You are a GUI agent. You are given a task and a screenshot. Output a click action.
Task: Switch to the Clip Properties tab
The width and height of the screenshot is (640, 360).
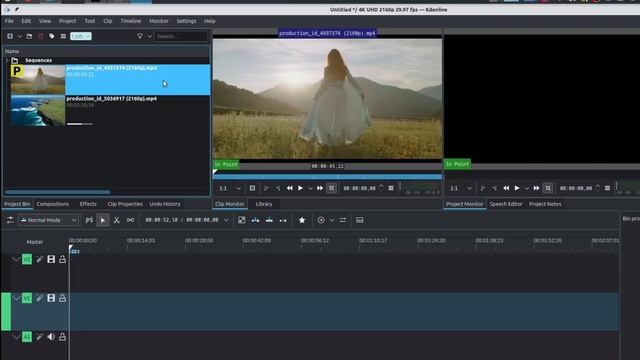125,204
